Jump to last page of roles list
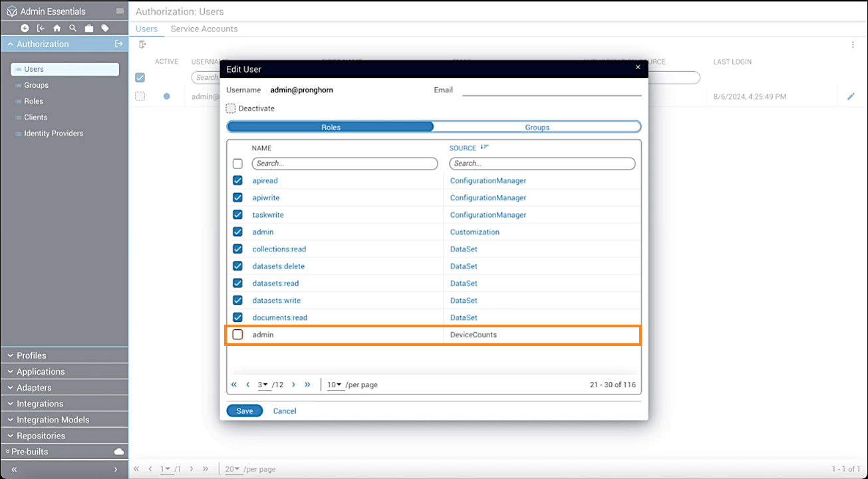Screen dimensions: 868x479 307,385
